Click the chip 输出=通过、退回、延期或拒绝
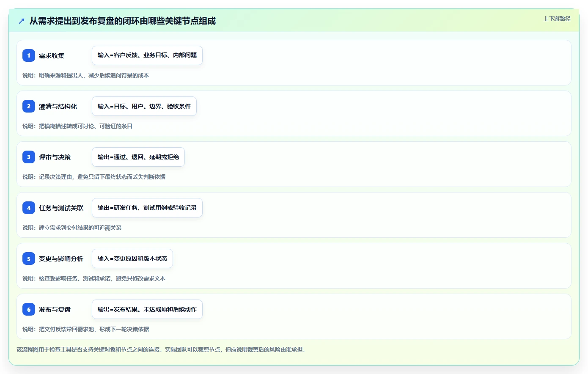The height and width of the screenshot is (374, 588). coord(138,157)
